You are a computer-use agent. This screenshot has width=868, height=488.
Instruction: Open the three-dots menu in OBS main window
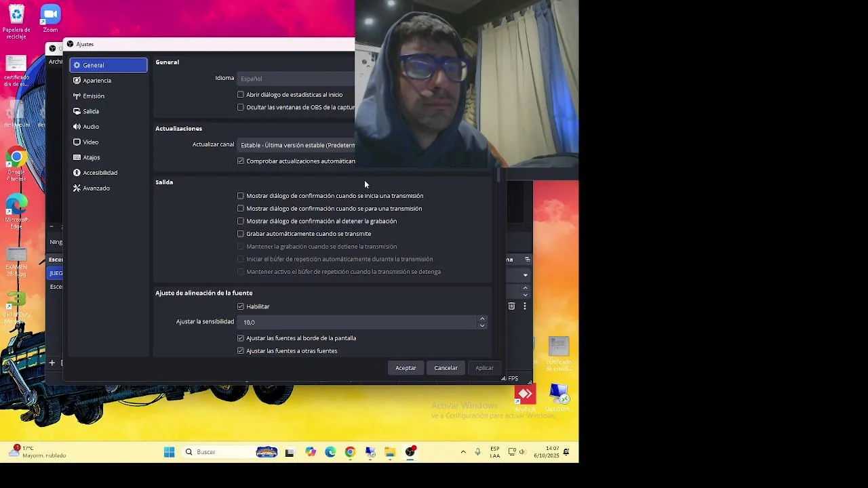pyautogui.click(x=524, y=306)
